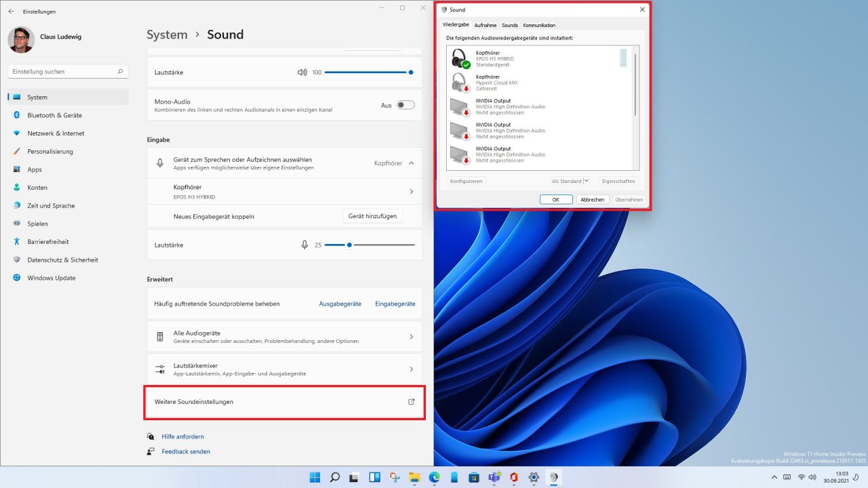The height and width of the screenshot is (488, 868).
Task: Switch to the Sounds tab
Action: (x=510, y=25)
